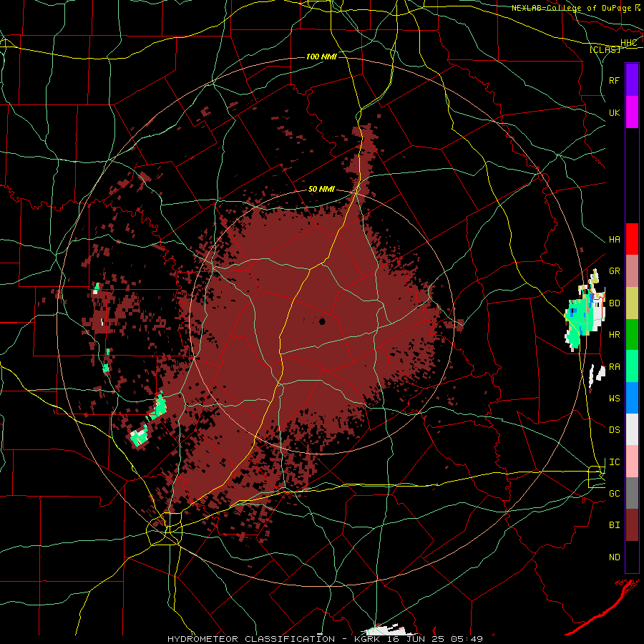Click the "BI" legend label
Viewport: 644px width, 644px height.
(x=614, y=525)
